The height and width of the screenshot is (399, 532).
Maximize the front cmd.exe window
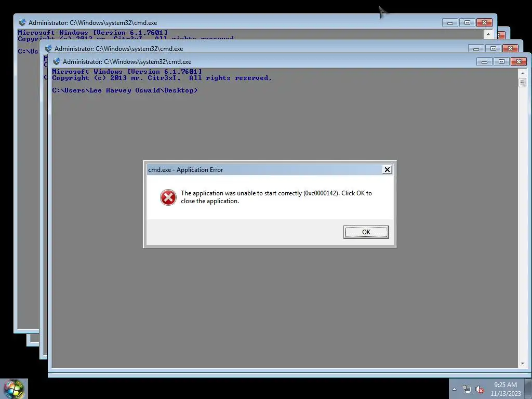(x=501, y=62)
